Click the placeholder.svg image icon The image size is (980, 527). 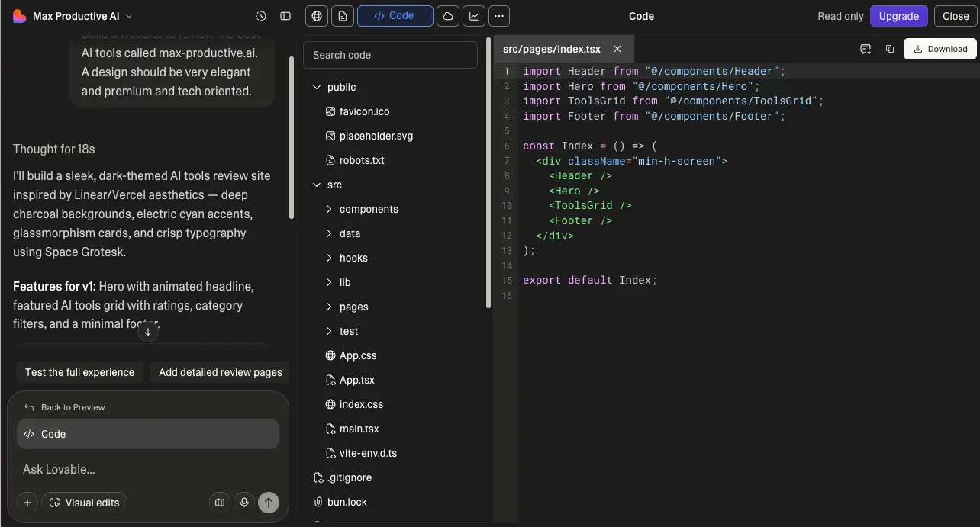coord(330,136)
